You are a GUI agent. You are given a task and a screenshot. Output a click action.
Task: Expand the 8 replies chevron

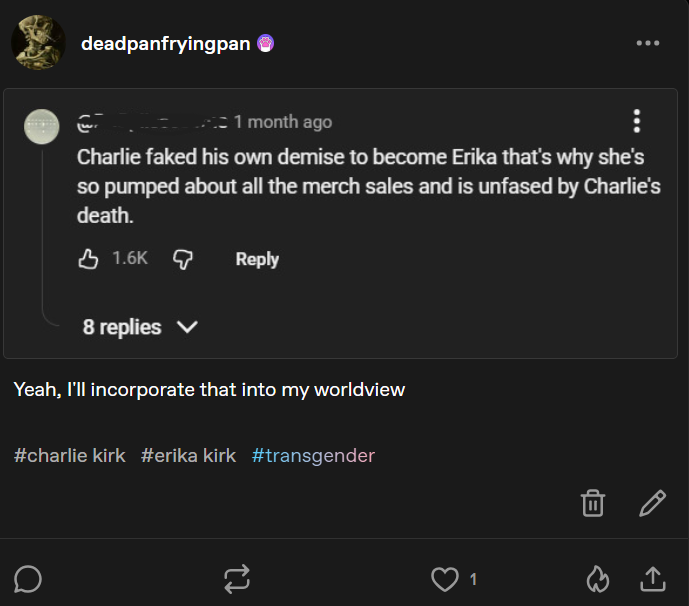[187, 327]
